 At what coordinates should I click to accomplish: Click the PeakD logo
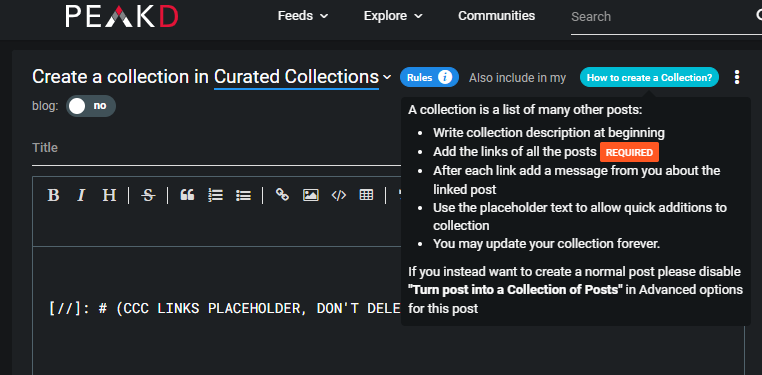click(121, 16)
